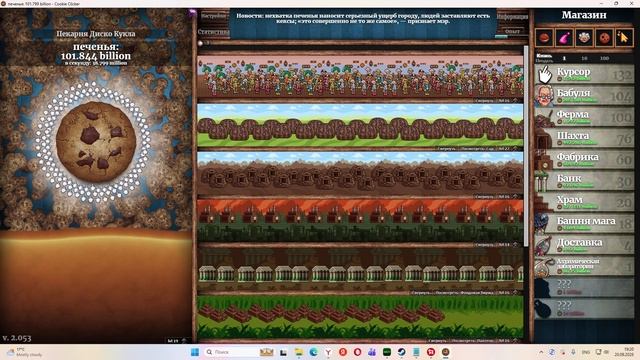Collapse the mine row with Свернуть
Viewport: 640px width, 360px height.
coord(484,197)
